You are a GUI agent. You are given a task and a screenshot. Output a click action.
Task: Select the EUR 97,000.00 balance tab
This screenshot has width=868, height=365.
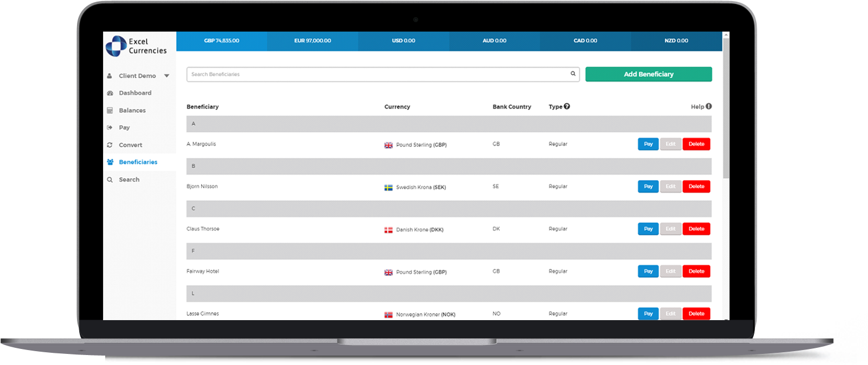point(312,41)
